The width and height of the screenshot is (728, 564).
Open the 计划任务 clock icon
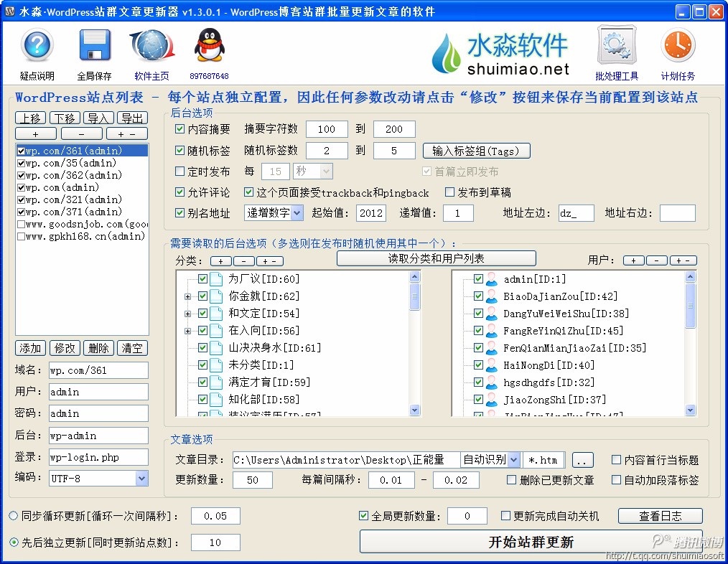[x=678, y=47]
